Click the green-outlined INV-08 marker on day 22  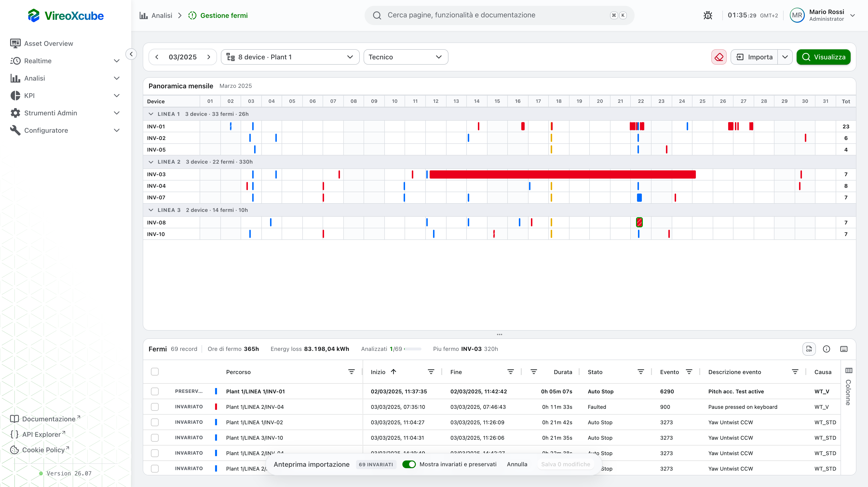click(x=639, y=223)
